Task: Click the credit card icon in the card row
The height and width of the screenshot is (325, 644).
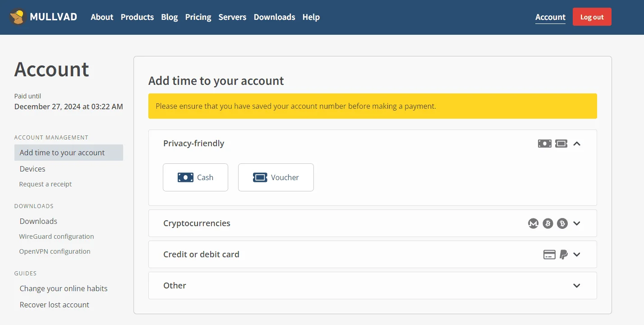Action: (x=549, y=255)
